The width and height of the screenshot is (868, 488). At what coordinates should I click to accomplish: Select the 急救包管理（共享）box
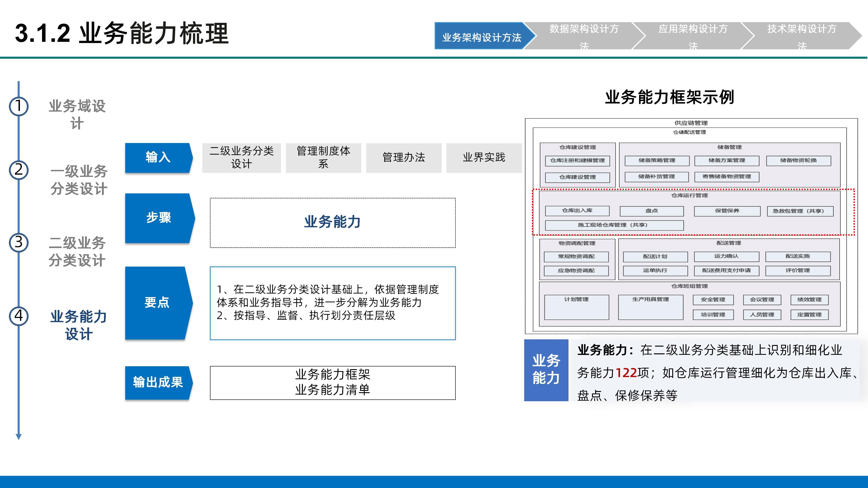(x=800, y=211)
